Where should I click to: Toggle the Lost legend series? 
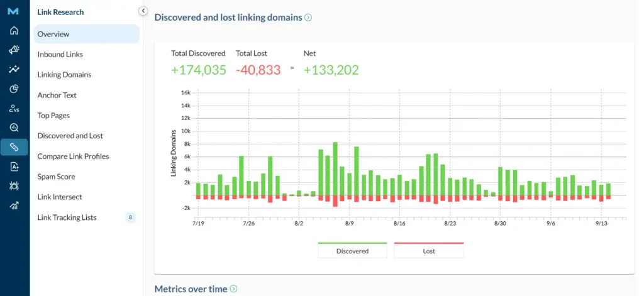click(429, 250)
